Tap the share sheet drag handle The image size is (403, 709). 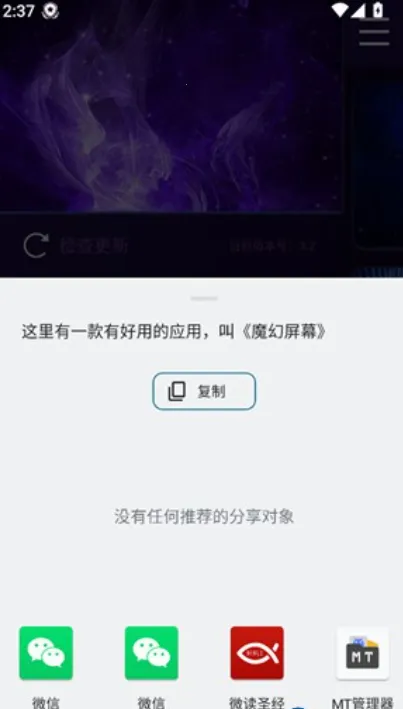[204, 298]
